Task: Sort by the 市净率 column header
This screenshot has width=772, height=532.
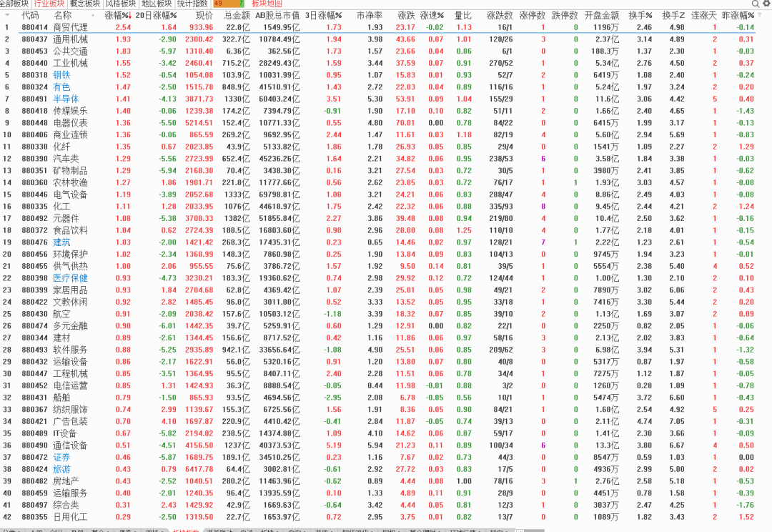Action: pos(370,15)
